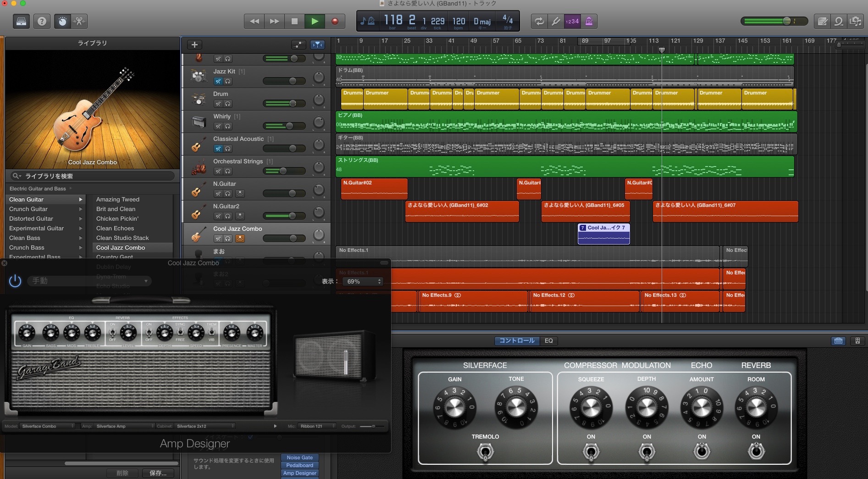Mute the Jazz Kit track
The width and height of the screenshot is (868, 479).
pyautogui.click(x=218, y=81)
